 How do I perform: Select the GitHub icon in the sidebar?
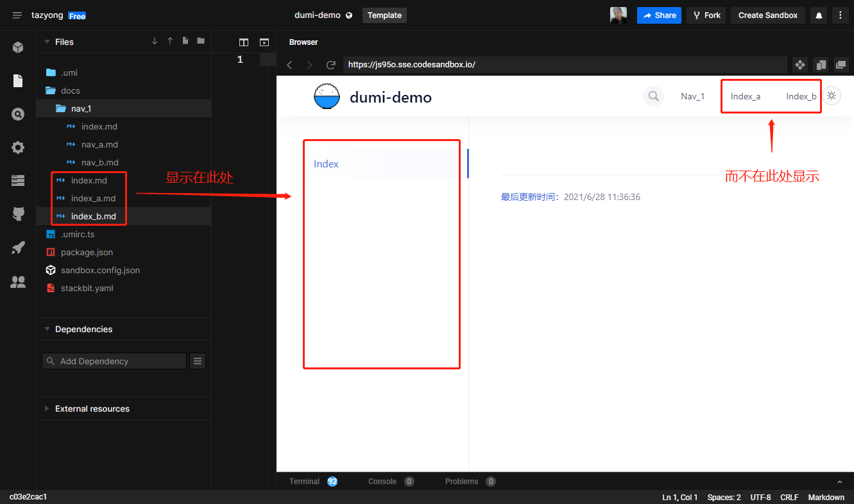(17, 214)
